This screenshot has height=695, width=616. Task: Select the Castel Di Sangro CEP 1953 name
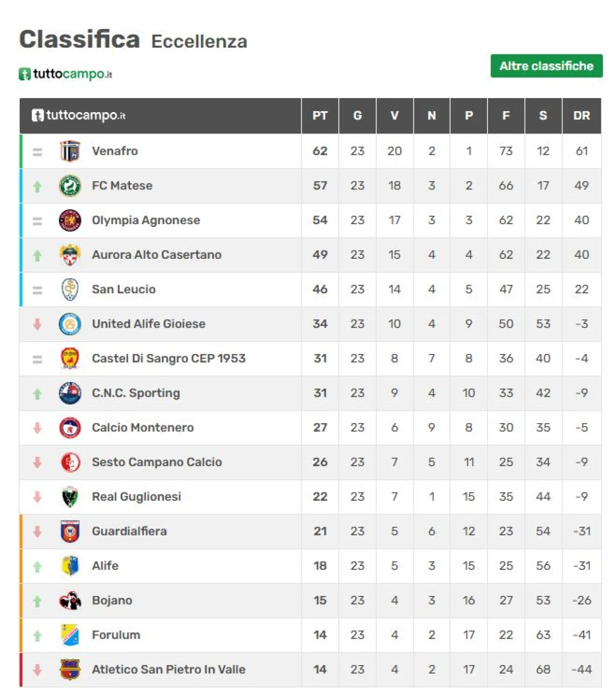pos(168,358)
